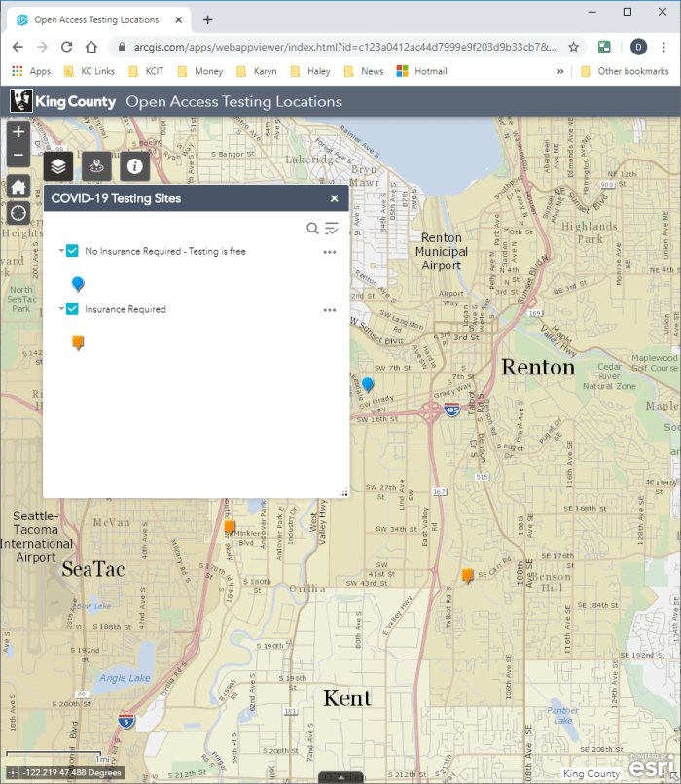Image resolution: width=681 pixels, height=784 pixels.
Task: Close the COVID-19 Testing Sites panel
Action: (x=334, y=198)
